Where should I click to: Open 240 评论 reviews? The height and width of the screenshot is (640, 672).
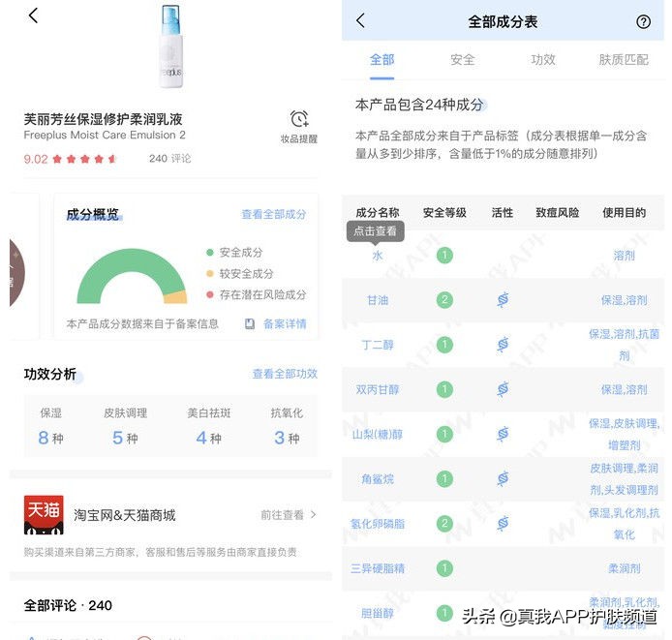click(x=169, y=159)
